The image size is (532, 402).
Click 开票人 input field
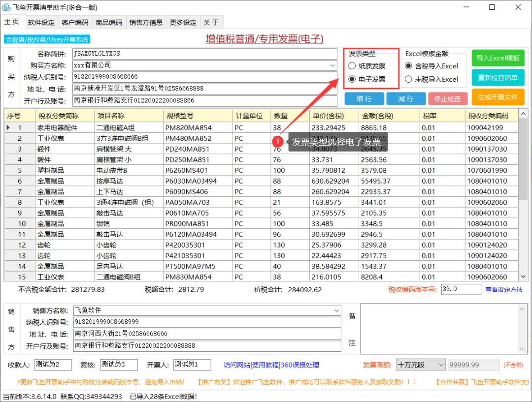tap(192, 365)
